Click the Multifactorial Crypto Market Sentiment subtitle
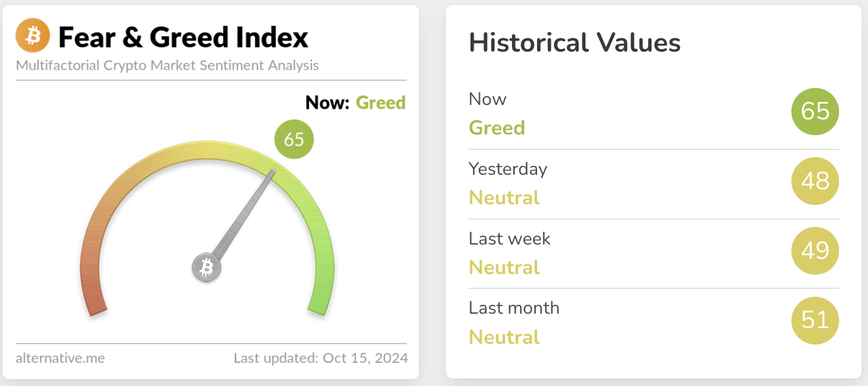 167,65
